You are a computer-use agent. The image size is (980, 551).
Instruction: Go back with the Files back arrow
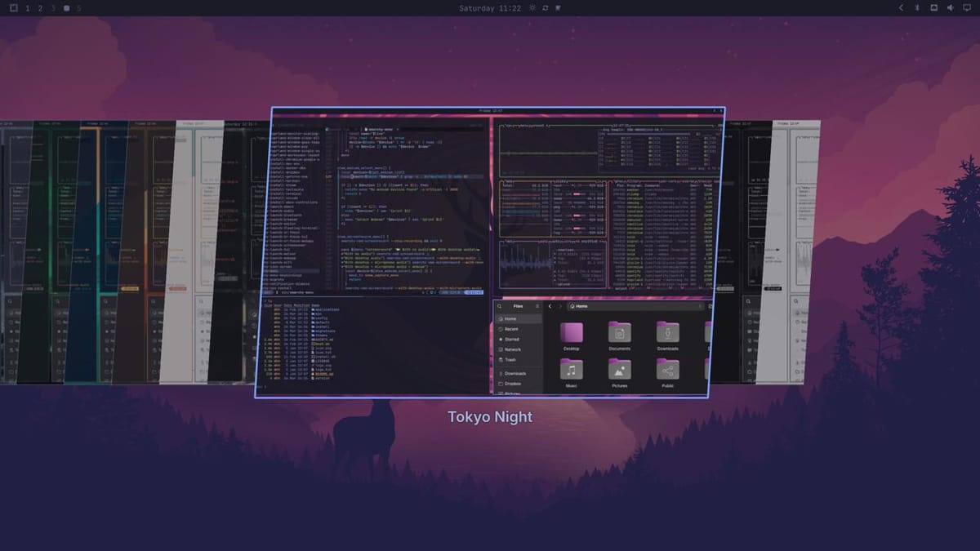tap(550, 306)
